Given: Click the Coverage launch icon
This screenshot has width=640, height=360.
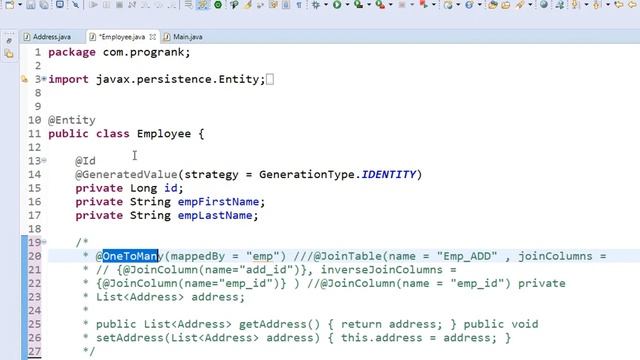Looking at the screenshot, I should 358,4.
